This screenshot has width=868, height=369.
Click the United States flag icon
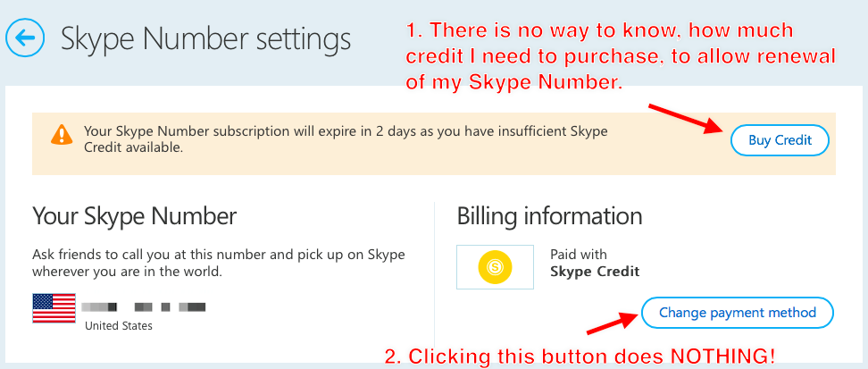[x=54, y=308]
